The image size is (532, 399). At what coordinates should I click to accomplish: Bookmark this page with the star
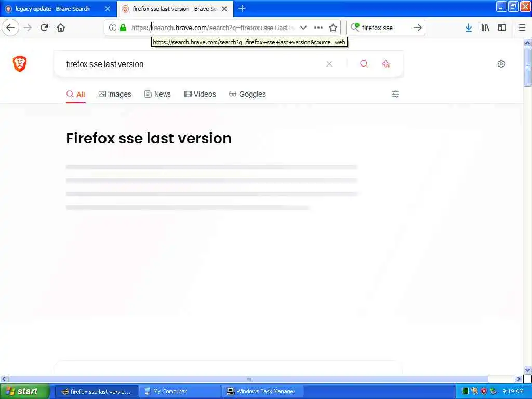[333, 28]
